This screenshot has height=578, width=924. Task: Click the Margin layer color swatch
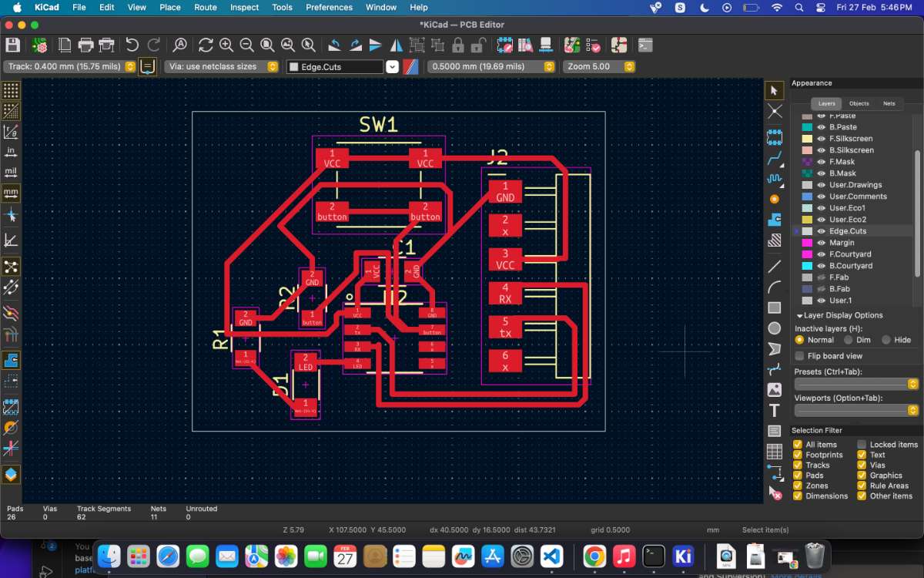click(x=807, y=243)
